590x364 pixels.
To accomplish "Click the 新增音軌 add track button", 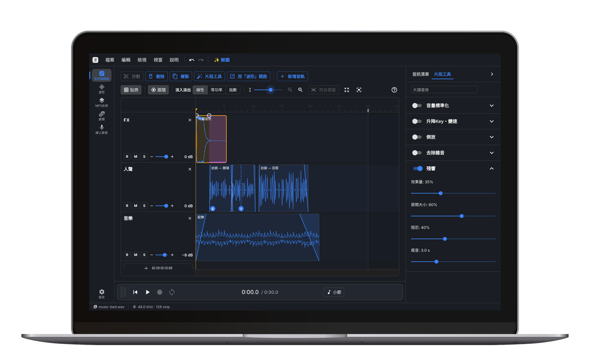I will (x=292, y=76).
